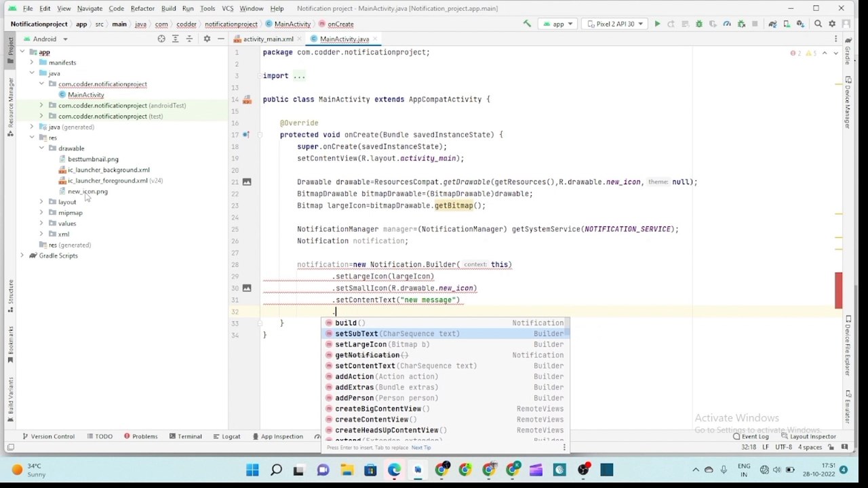This screenshot has width=868, height=488.
Task: Open the app run configuration dropdown
Action: [558, 24]
